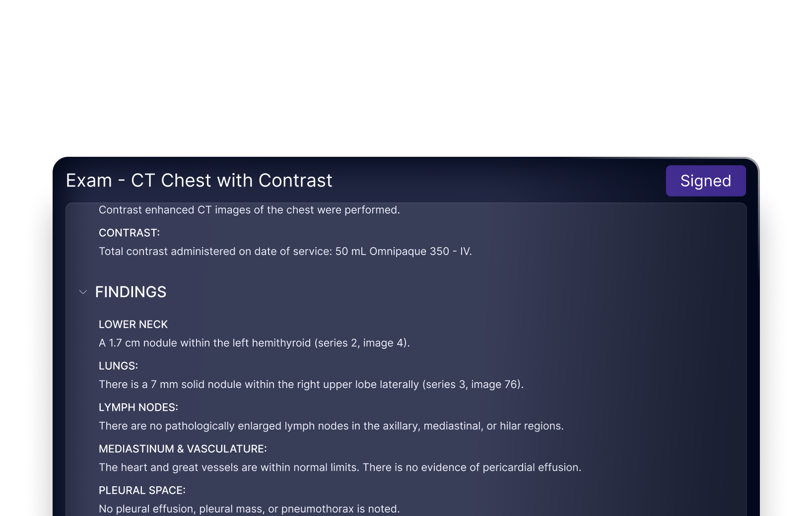Click the Omnipaque 350 contrast dose line
The width and height of the screenshot is (812, 516).
[285, 252]
